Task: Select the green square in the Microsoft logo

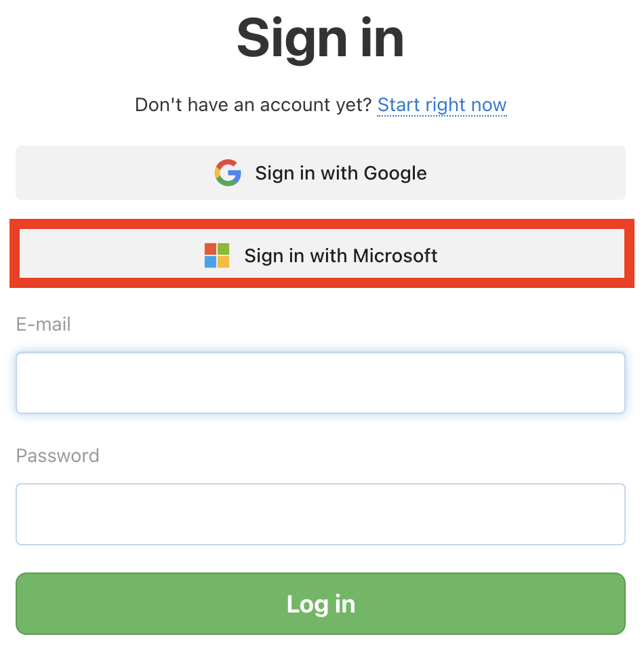Action: (x=223, y=249)
